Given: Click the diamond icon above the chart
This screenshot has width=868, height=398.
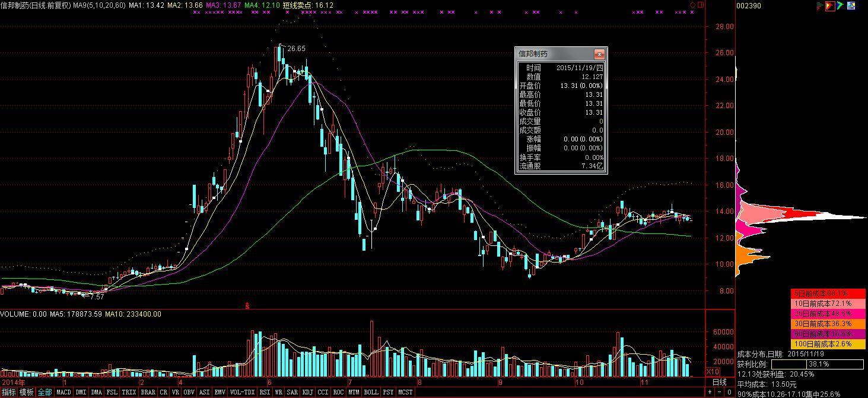Looking at the screenshot, I should tap(692, 5).
